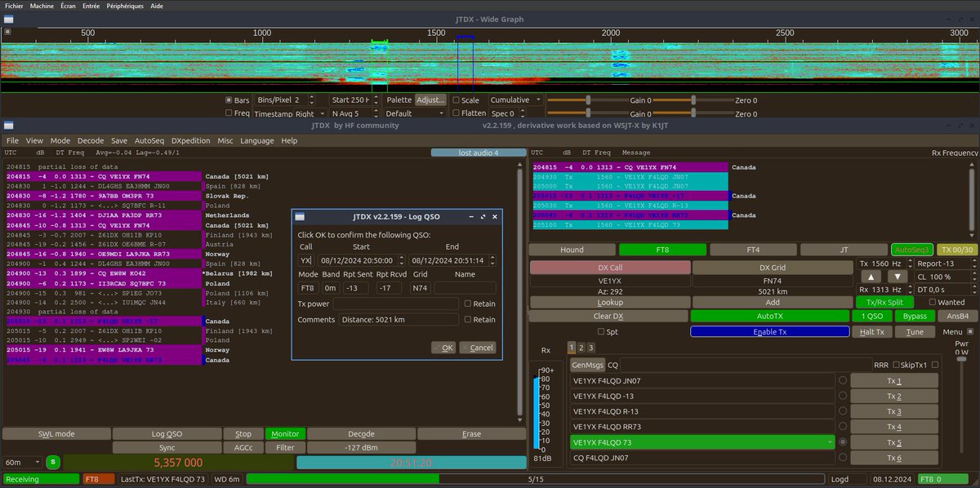Open the Fichier menu in VM menu bar
The image size is (980, 488).
click(x=13, y=6)
